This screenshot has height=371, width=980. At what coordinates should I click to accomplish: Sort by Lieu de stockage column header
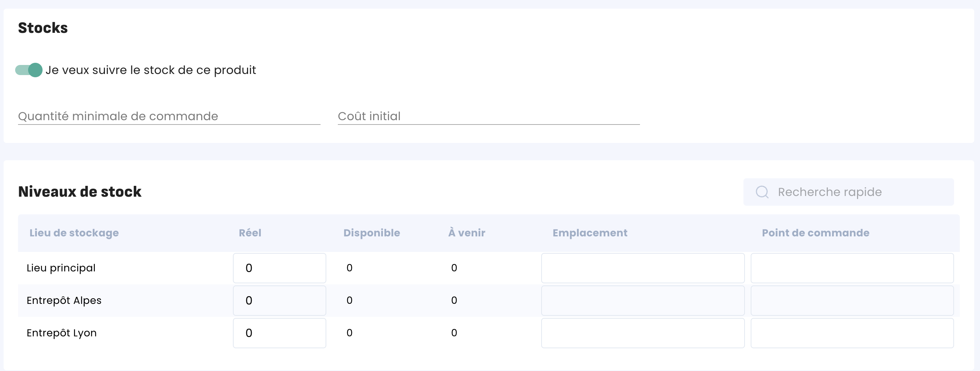tap(74, 233)
